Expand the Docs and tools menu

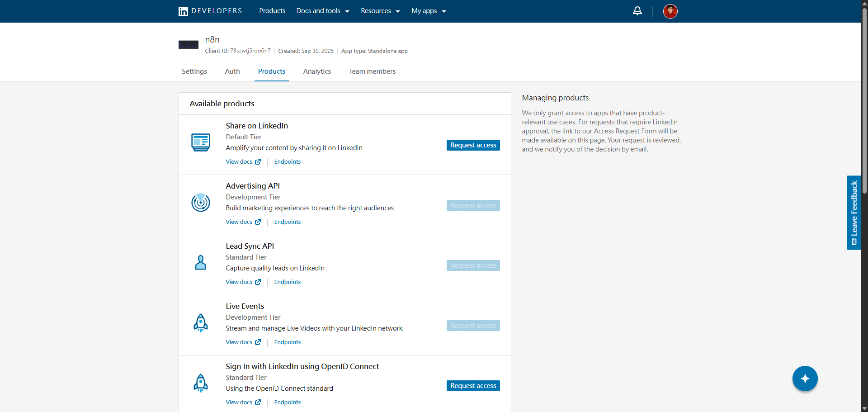point(322,11)
